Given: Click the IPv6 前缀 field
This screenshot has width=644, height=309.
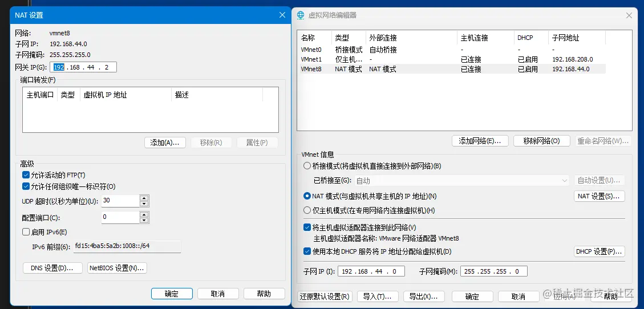Looking at the screenshot, I should pyautogui.click(x=127, y=247).
